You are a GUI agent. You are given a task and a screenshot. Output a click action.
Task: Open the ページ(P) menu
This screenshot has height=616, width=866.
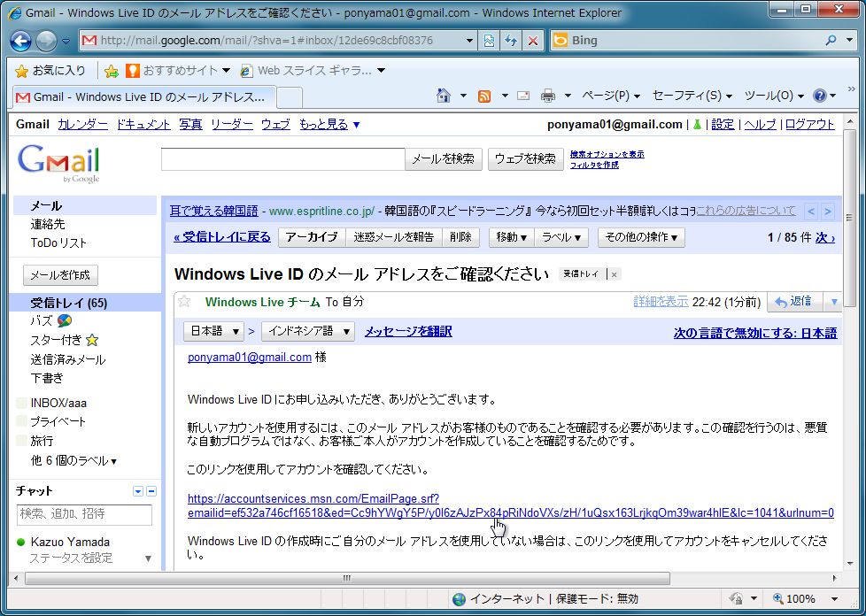[611, 96]
